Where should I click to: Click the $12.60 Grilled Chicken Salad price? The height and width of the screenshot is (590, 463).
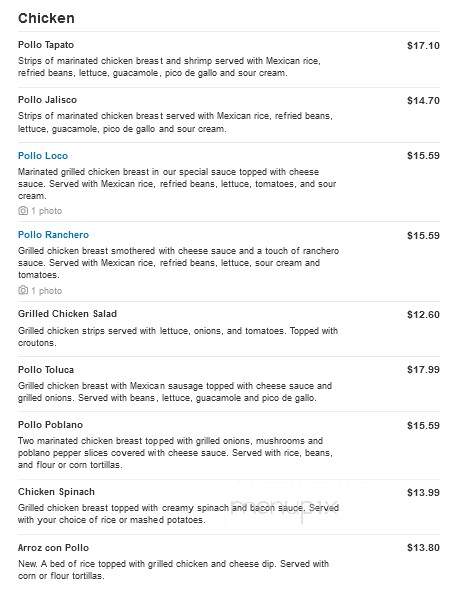[x=423, y=315]
